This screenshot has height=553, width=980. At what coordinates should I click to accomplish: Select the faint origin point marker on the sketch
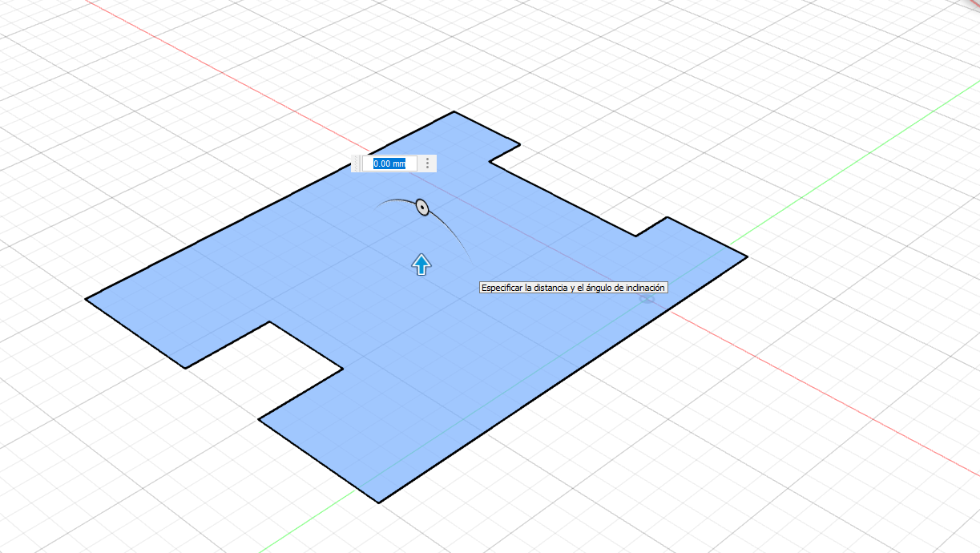pos(647,299)
